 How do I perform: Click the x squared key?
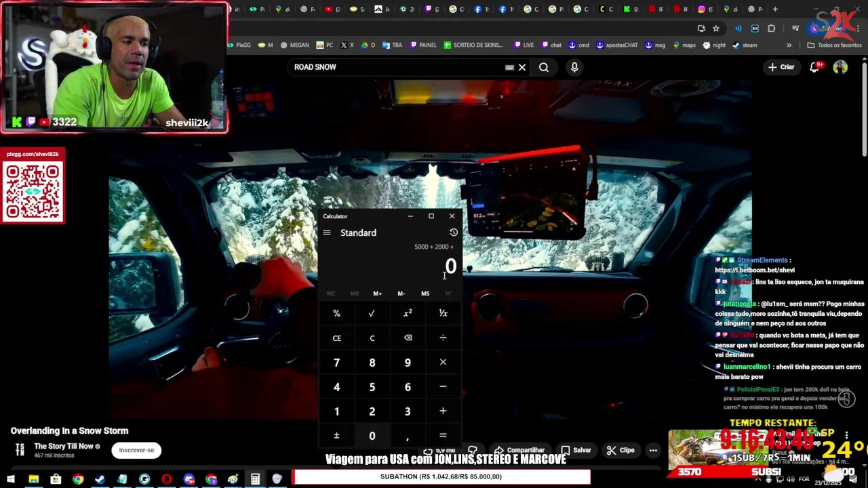pos(408,313)
